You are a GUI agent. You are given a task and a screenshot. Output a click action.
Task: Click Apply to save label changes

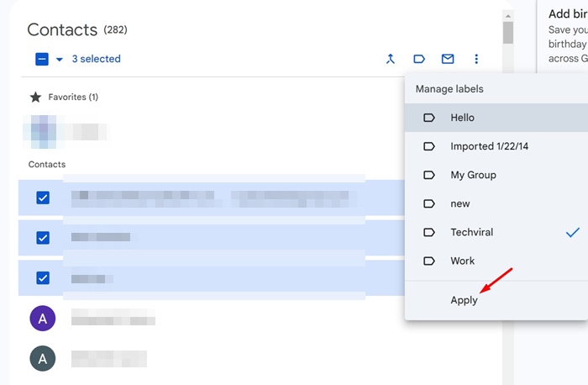click(x=464, y=300)
